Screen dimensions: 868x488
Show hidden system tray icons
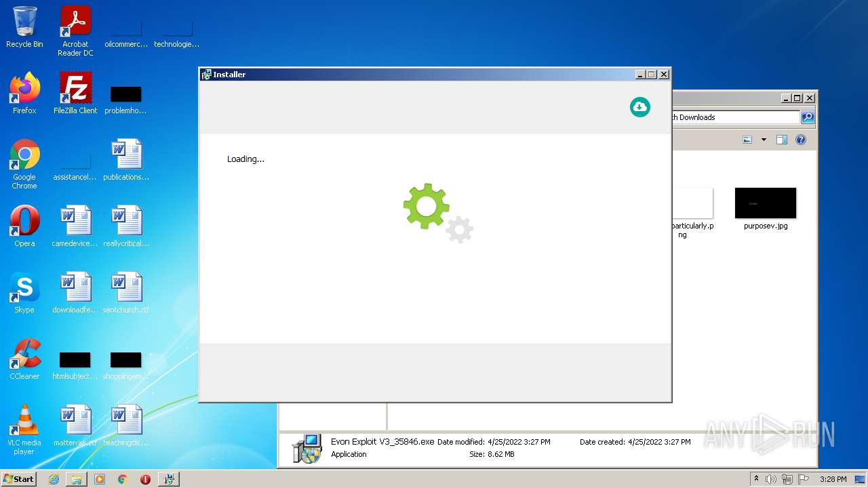click(x=756, y=479)
